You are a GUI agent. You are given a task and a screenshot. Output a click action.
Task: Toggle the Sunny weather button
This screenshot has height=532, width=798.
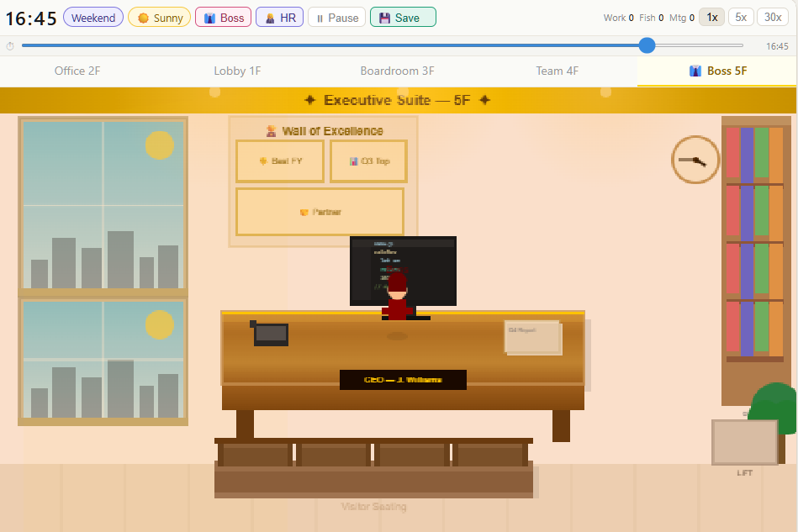(159, 18)
